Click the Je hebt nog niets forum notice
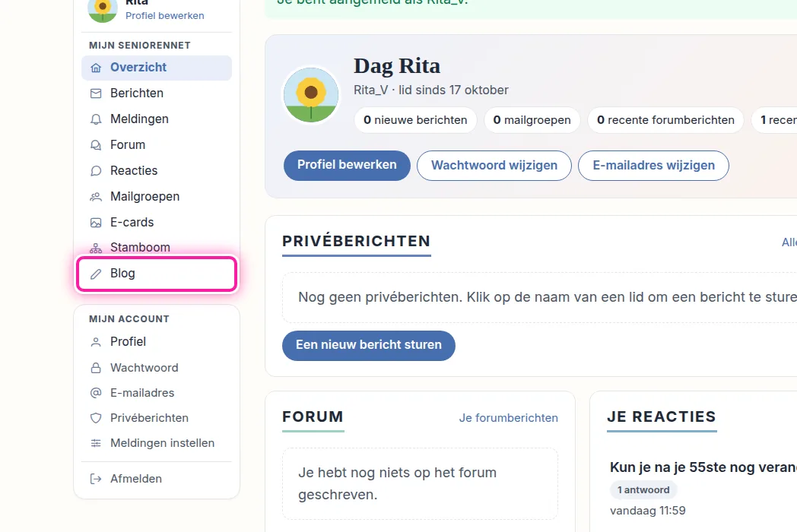 420,483
